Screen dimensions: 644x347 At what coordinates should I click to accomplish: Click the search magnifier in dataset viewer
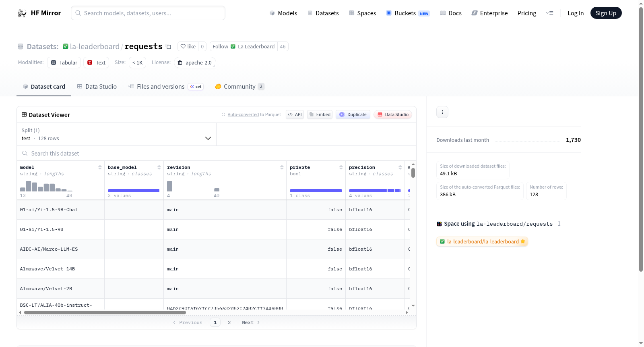tap(25, 154)
